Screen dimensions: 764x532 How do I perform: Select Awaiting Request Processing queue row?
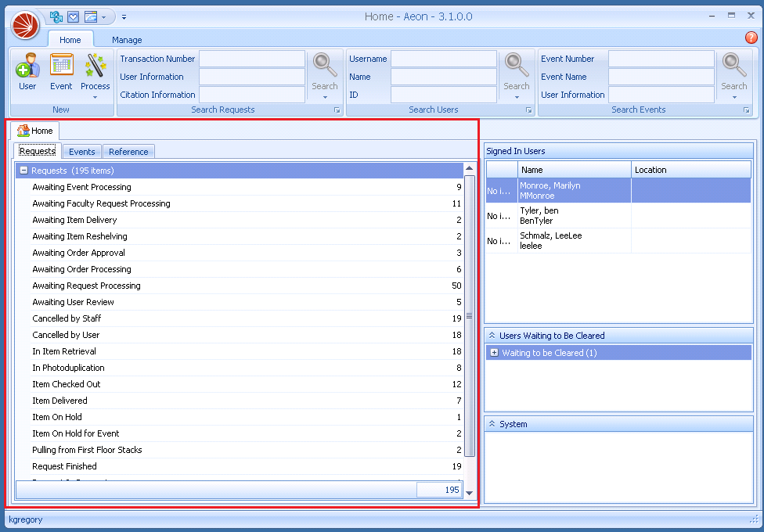pyautogui.click(x=86, y=286)
